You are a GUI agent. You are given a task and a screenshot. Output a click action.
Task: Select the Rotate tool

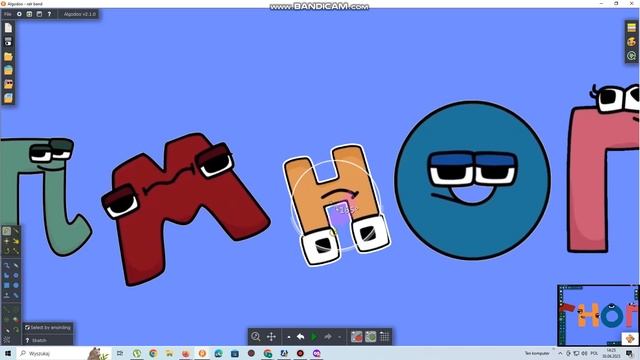coord(7,251)
